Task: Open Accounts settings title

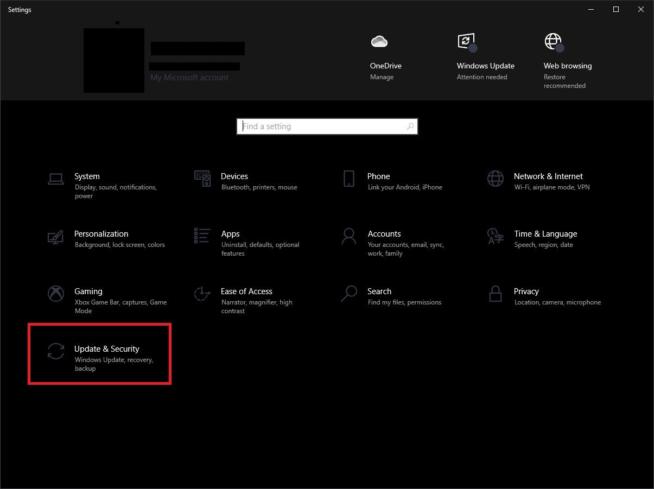Action: tap(384, 234)
